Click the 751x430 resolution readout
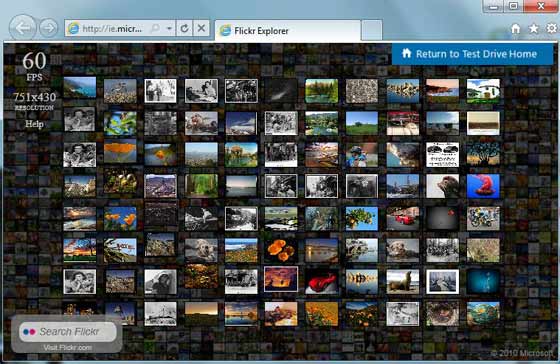560x364 pixels. 35,101
